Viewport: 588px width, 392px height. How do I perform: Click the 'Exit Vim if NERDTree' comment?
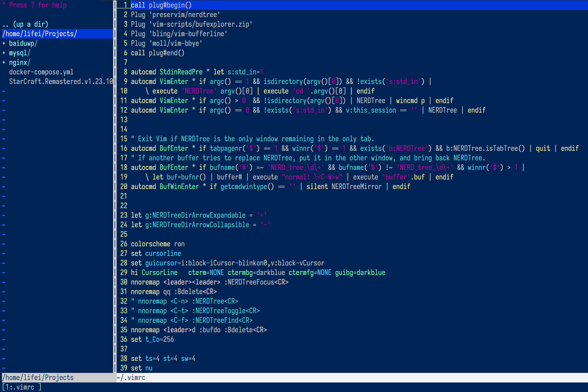tap(252, 139)
